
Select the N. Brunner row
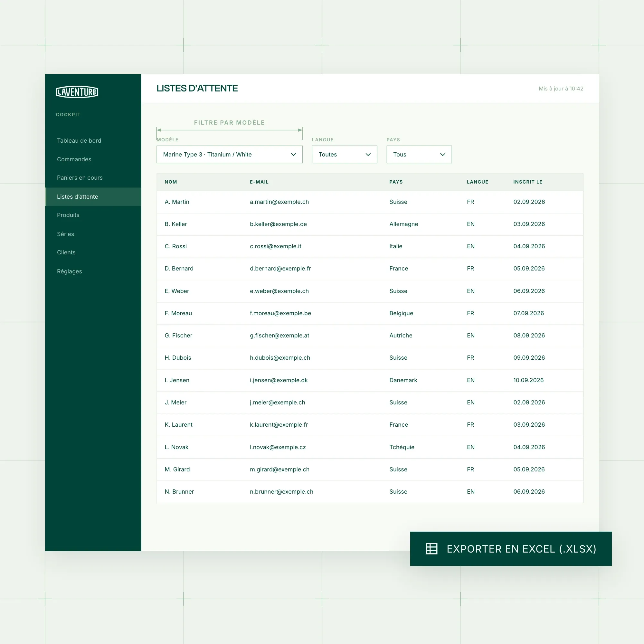click(x=370, y=492)
